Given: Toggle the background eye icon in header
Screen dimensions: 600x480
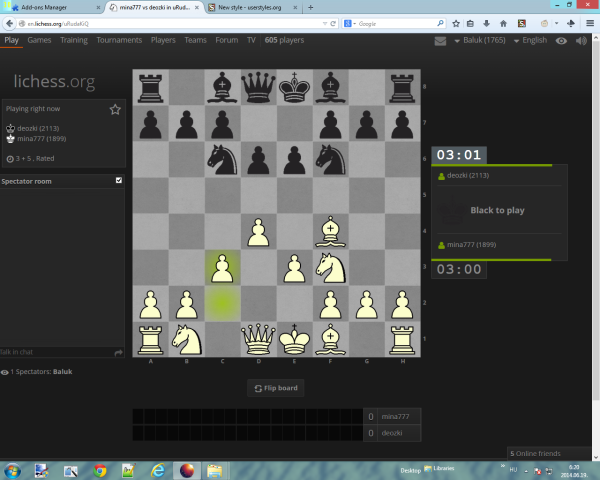Looking at the screenshot, I should [561, 41].
